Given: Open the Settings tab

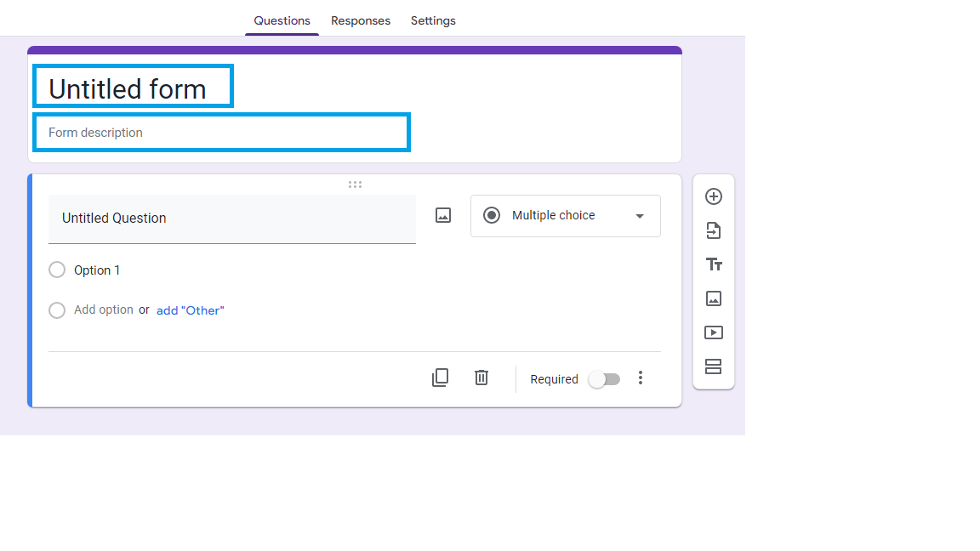Looking at the screenshot, I should click(x=433, y=20).
